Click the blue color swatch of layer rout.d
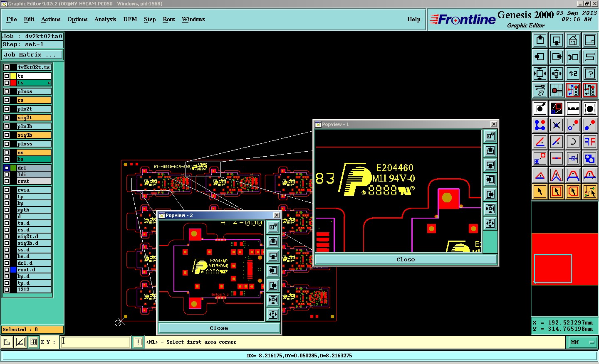The image size is (599, 364). click(13, 270)
